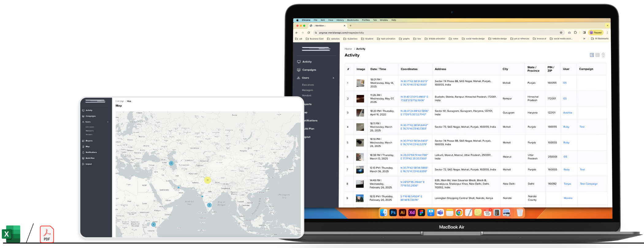Expand the hidden bookmarks overflow chevron
The height and width of the screenshot is (248, 644).
[x=584, y=39]
